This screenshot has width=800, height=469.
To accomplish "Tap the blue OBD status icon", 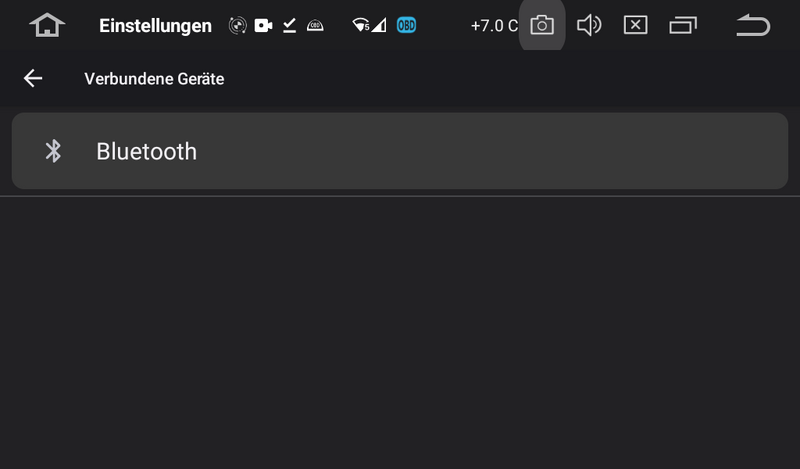I will (x=406, y=26).
